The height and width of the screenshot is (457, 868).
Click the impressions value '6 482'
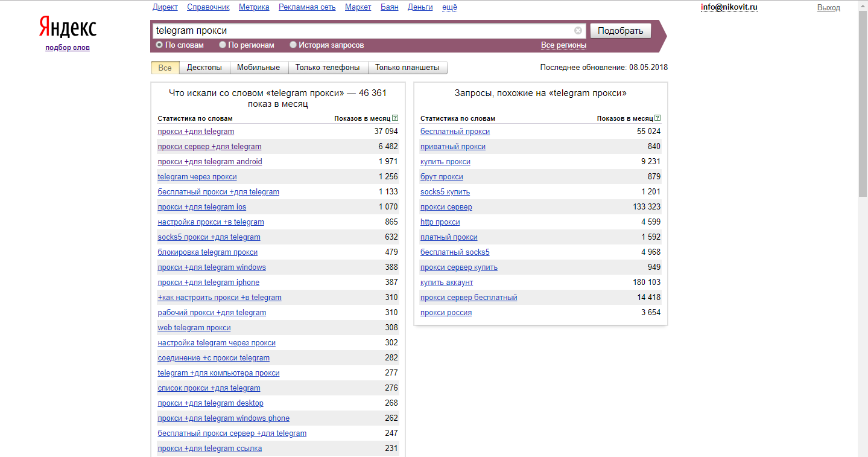[388, 147]
